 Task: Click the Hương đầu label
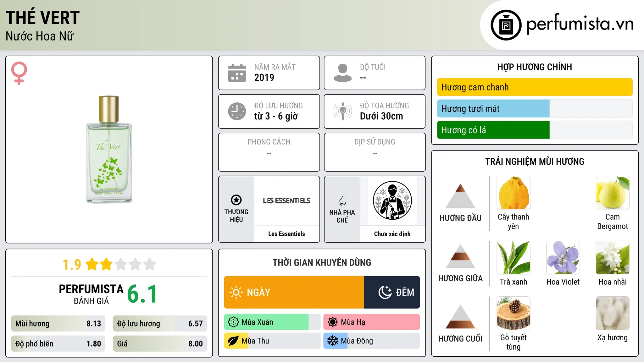[x=460, y=218]
